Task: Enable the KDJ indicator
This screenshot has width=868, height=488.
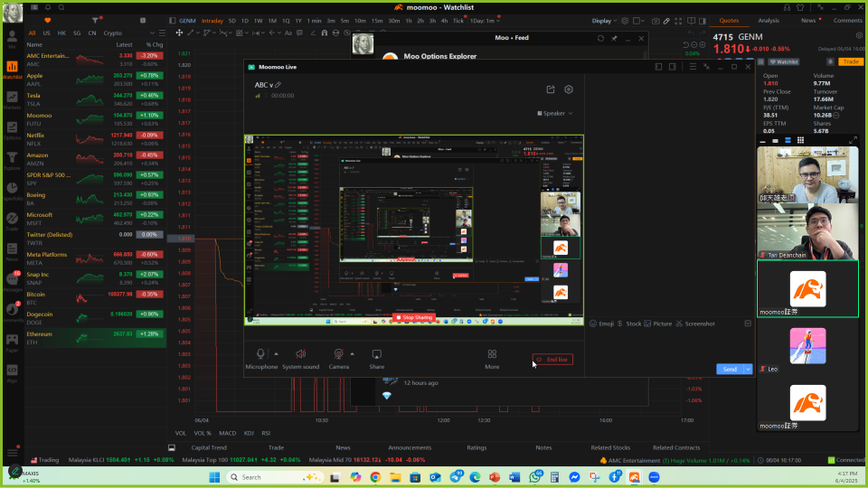Action: [249, 433]
